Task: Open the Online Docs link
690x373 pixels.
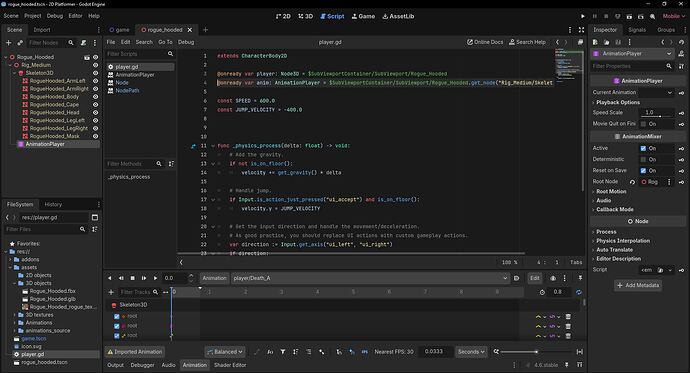Action: (485, 42)
